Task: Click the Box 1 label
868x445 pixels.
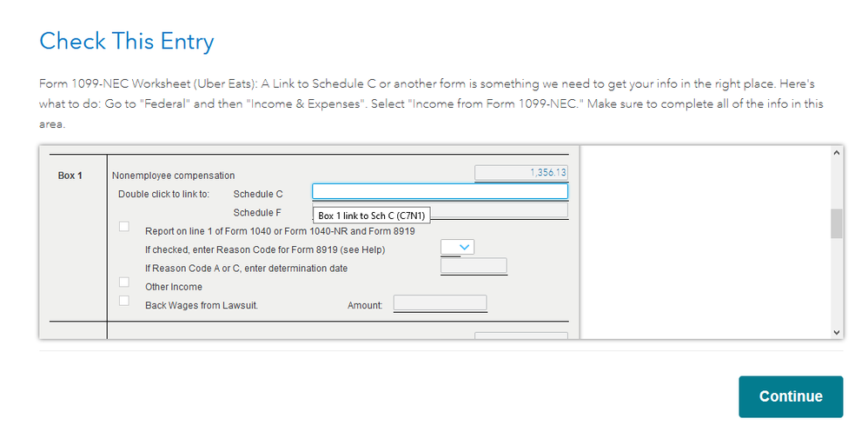Action: tap(70, 176)
